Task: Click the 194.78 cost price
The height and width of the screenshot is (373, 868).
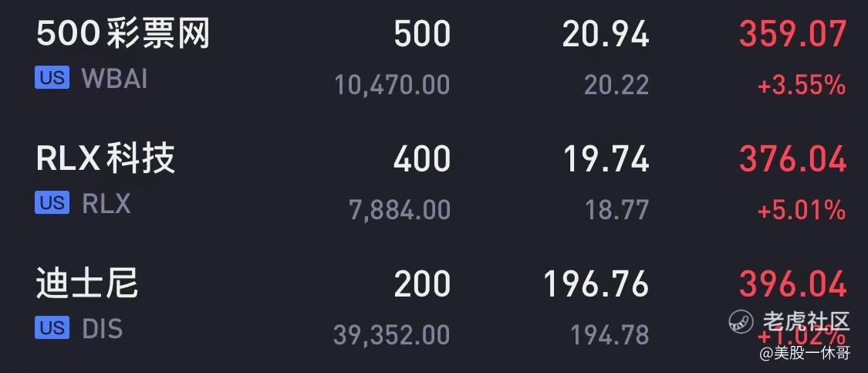Action: 610,334
